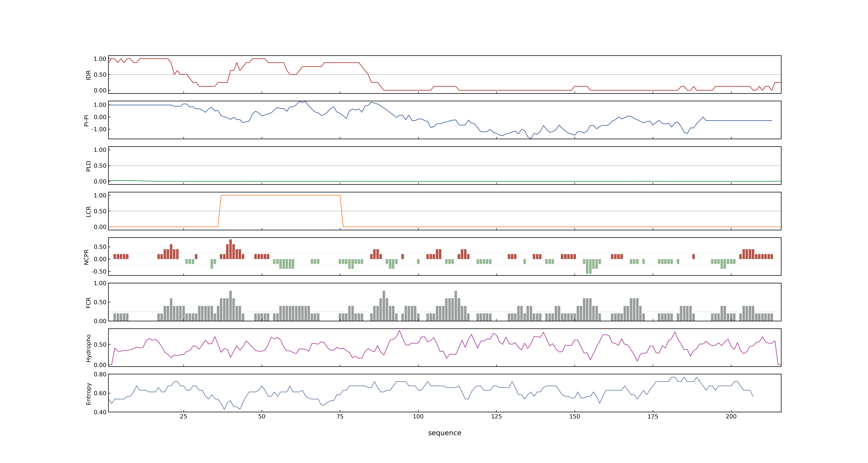Click the 0.50 tick on NCPR axis
The image size is (868, 463).
(x=100, y=247)
